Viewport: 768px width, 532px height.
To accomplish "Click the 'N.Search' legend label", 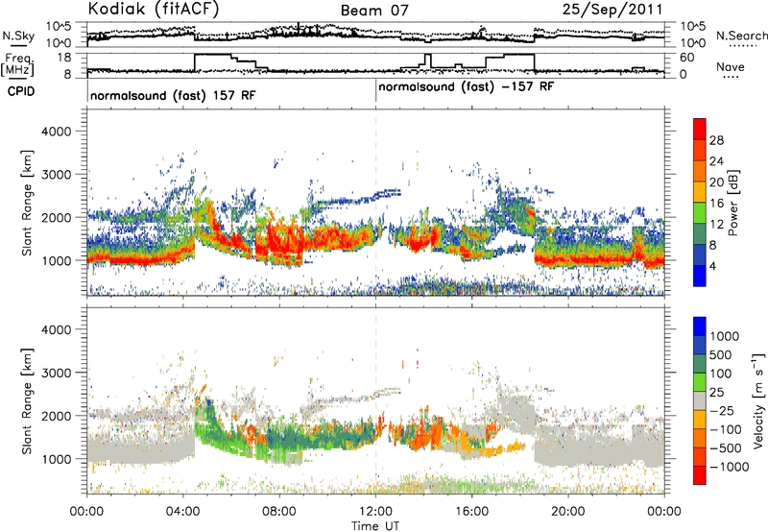I will click(x=741, y=36).
